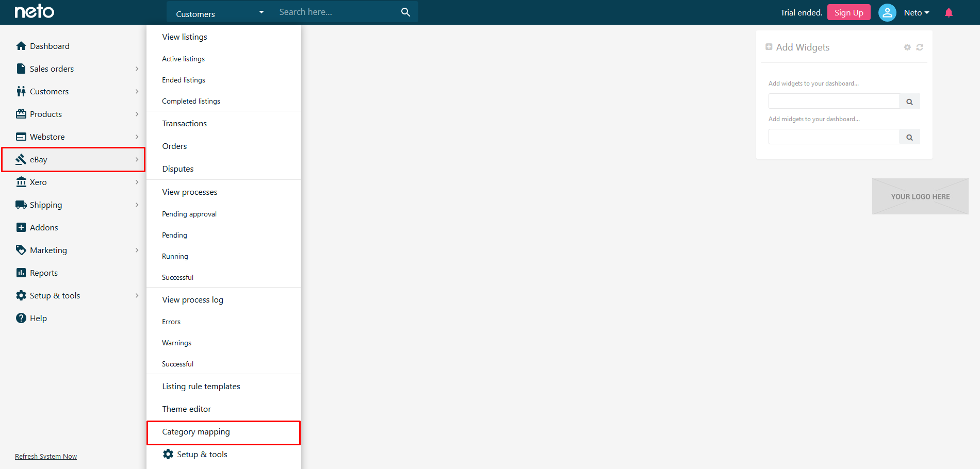Click the Products box icon
This screenshot has width=980, height=469.
click(x=21, y=114)
